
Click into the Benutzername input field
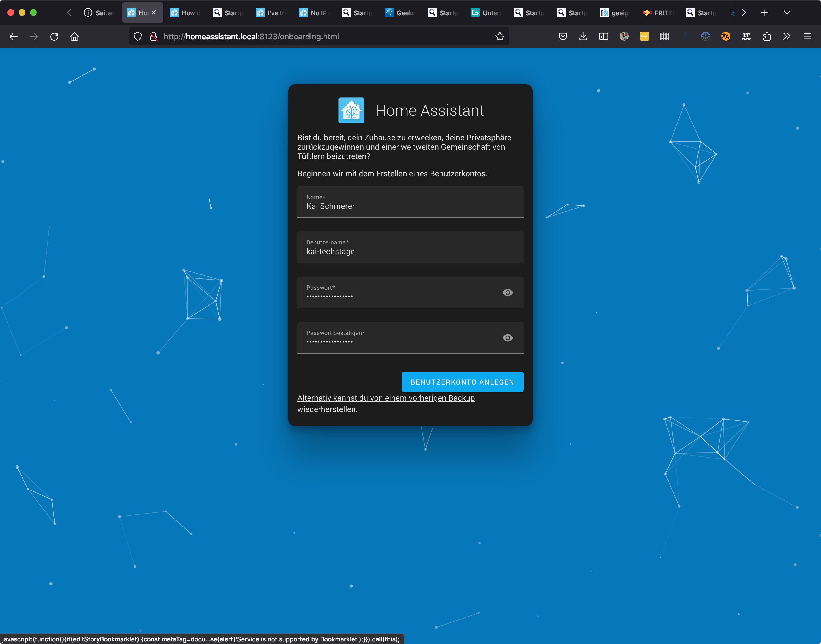(x=410, y=251)
